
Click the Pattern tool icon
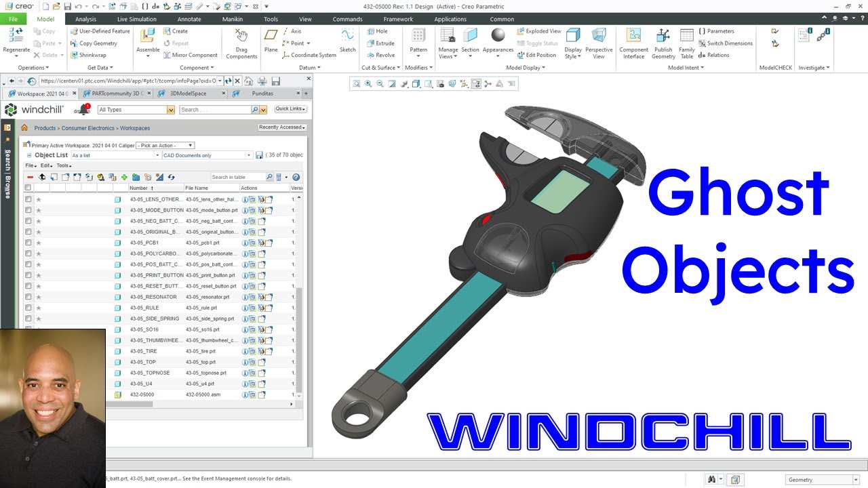pyautogui.click(x=418, y=36)
